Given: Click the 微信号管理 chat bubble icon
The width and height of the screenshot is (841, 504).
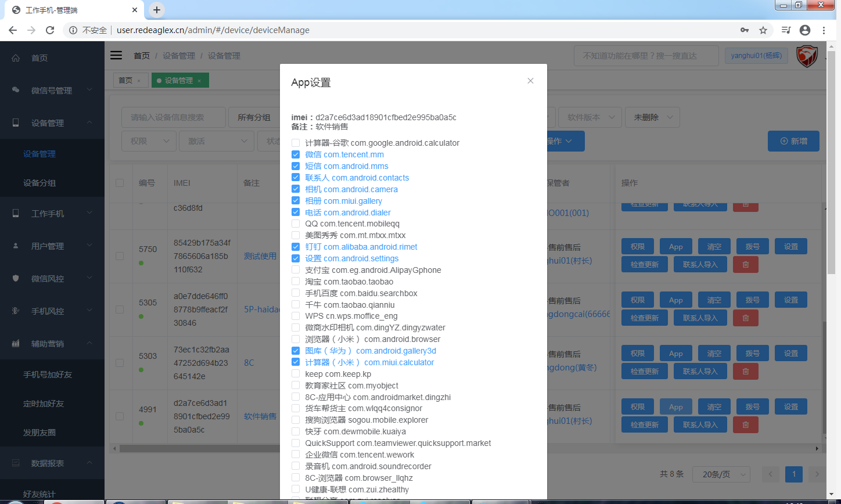Looking at the screenshot, I should [x=16, y=91].
